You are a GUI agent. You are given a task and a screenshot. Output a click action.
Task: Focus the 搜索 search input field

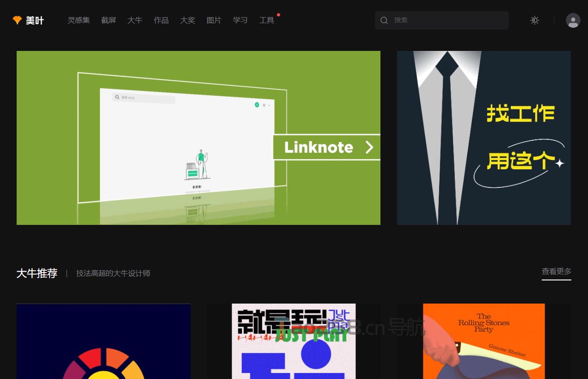(442, 20)
